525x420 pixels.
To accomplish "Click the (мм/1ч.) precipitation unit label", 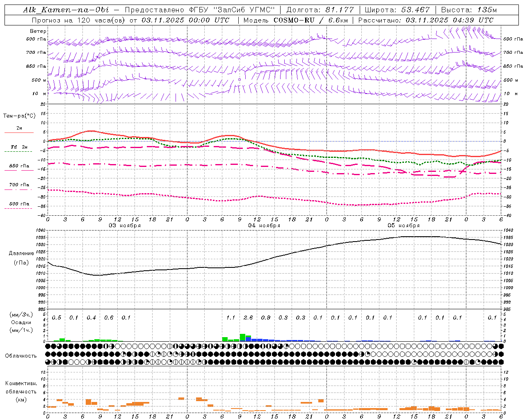I will 21,331.
